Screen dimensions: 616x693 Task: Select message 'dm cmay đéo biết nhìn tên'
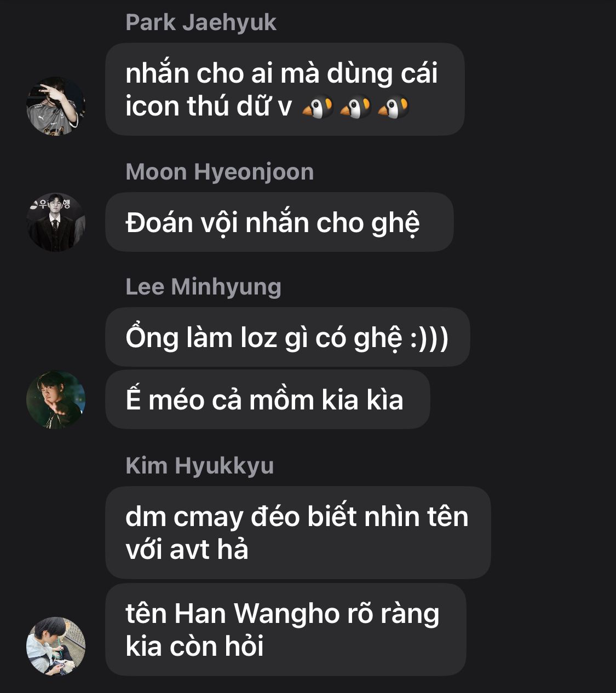(298, 533)
